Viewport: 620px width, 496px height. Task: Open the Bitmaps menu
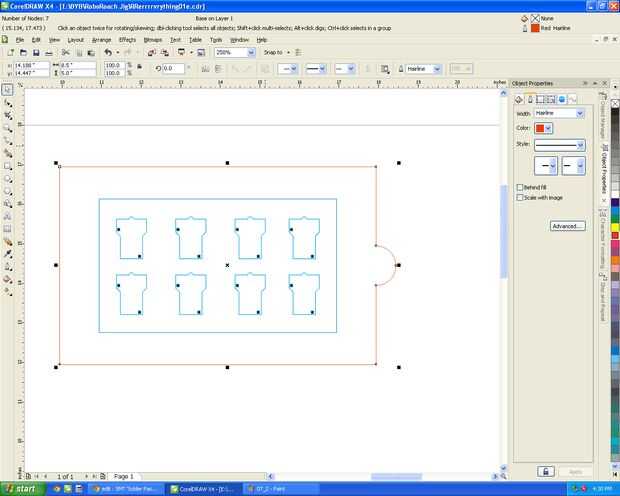tap(153, 40)
